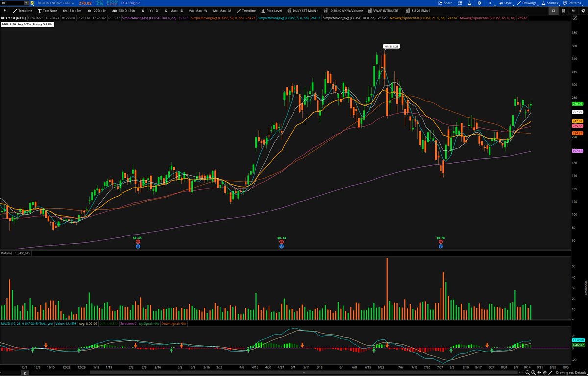Open the D aggregation period dropdown

click(x=490, y=3)
